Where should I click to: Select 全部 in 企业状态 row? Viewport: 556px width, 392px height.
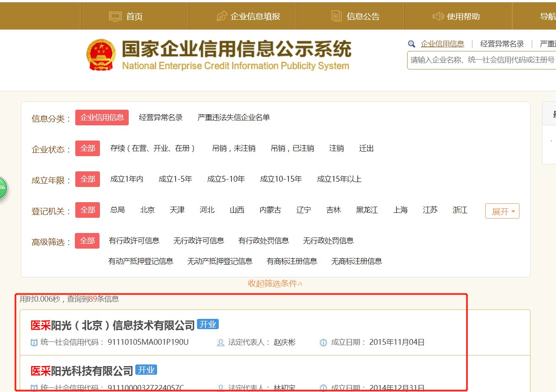(88, 148)
